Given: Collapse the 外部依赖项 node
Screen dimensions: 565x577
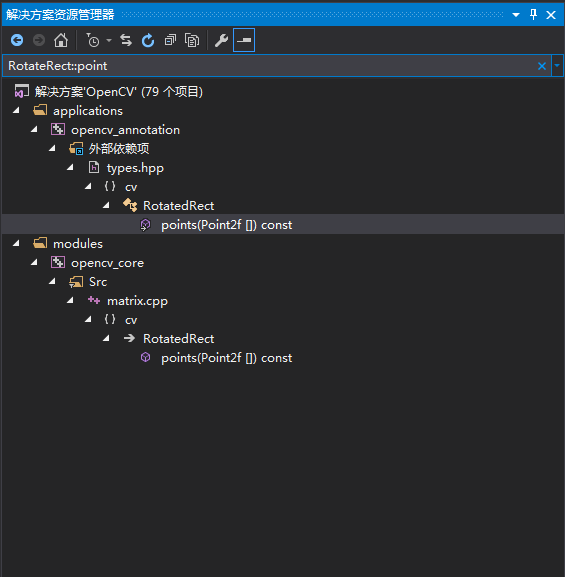Looking at the screenshot, I should 52,148.
